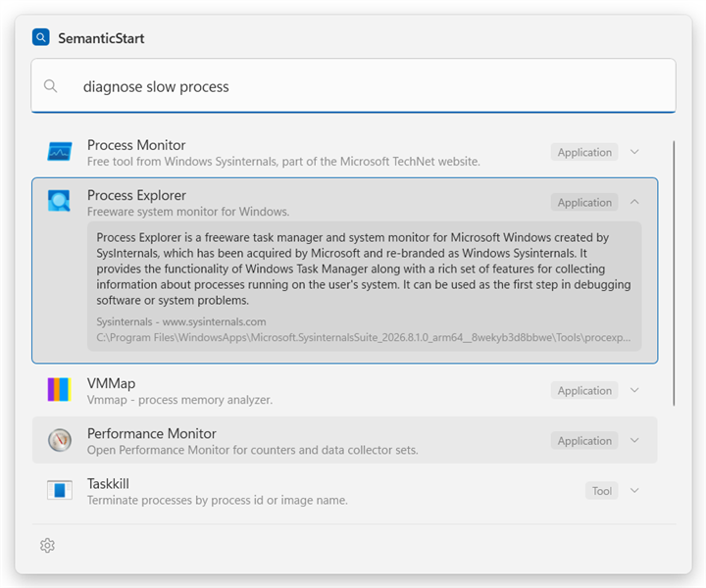This screenshot has height=588, width=706.
Task: Click the Application badge on VMMap
Action: 584,390
